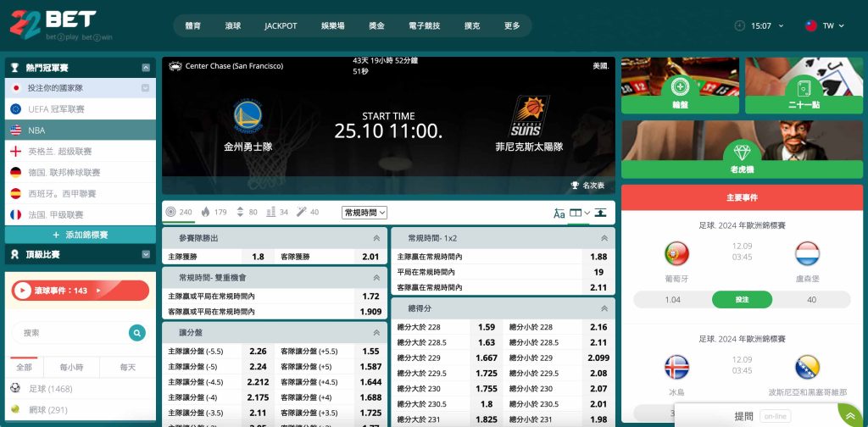Select the 全部 filter tab
Screen dimensions: 868x427
click(25, 367)
